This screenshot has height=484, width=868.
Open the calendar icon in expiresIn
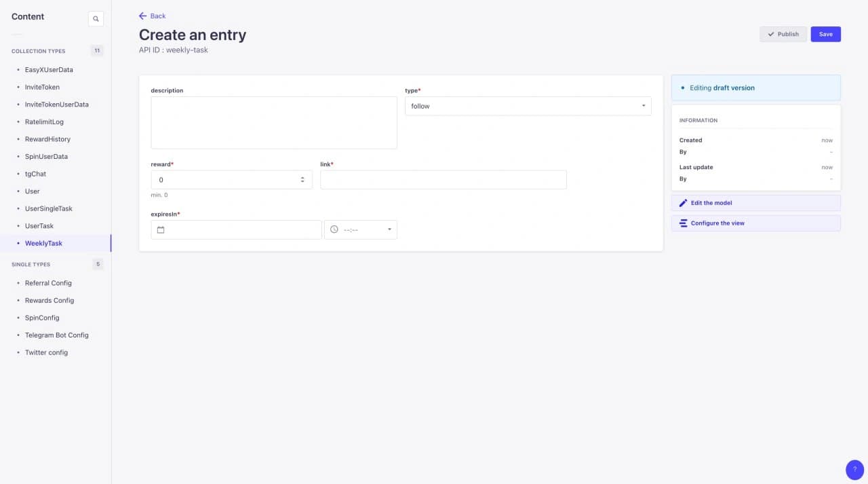pyautogui.click(x=161, y=229)
